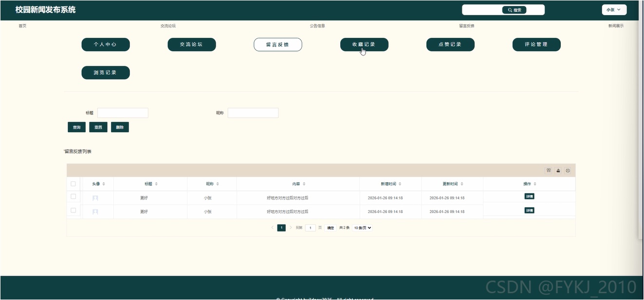Image resolution: width=644 pixels, height=300 pixels.
Task: Sort by the 标题 column arrows
Action: (x=156, y=184)
